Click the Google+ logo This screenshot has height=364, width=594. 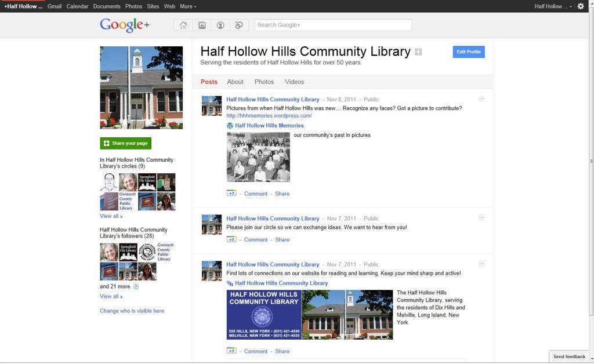[125, 25]
